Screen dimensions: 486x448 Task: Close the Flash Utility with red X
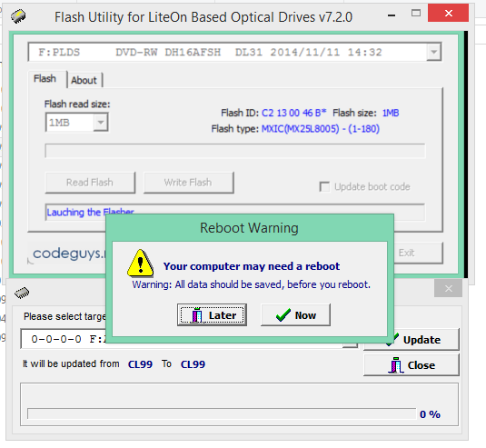coord(448,13)
